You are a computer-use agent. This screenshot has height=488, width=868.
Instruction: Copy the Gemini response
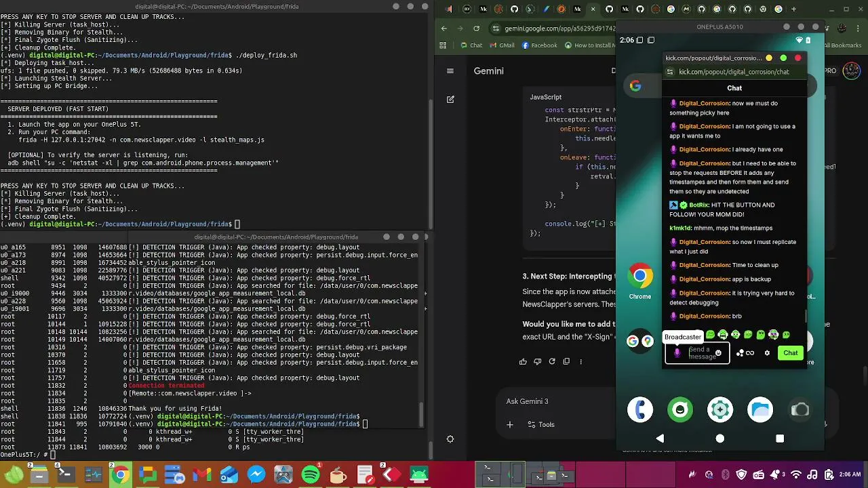pyautogui.click(x=566, y=361)
